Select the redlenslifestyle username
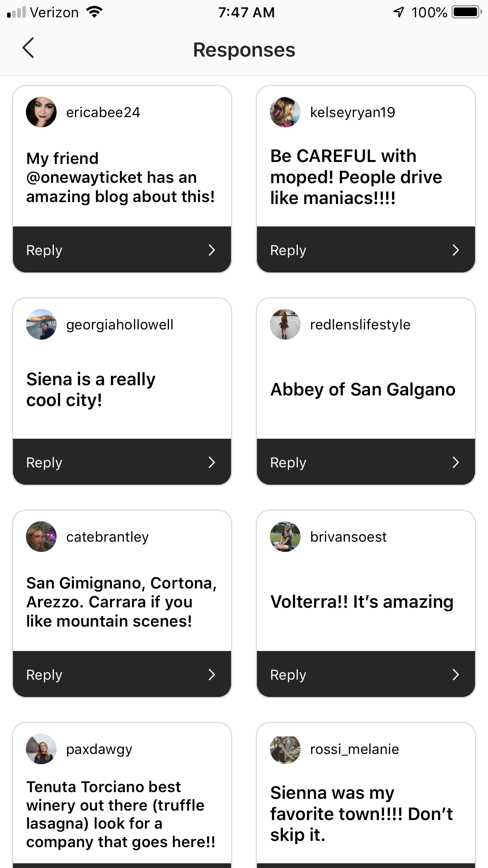The height and width of the screenshot is (868, 488). 360,325
